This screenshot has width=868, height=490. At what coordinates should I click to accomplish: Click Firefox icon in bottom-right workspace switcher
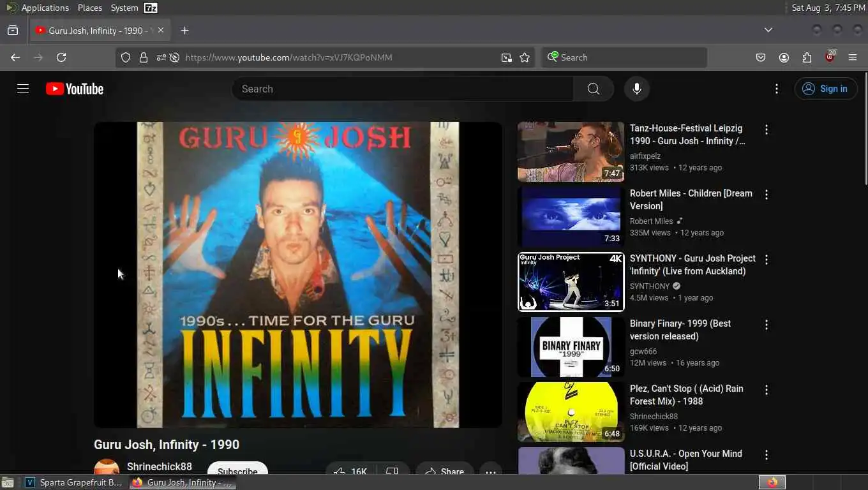[x=772, y=482]
